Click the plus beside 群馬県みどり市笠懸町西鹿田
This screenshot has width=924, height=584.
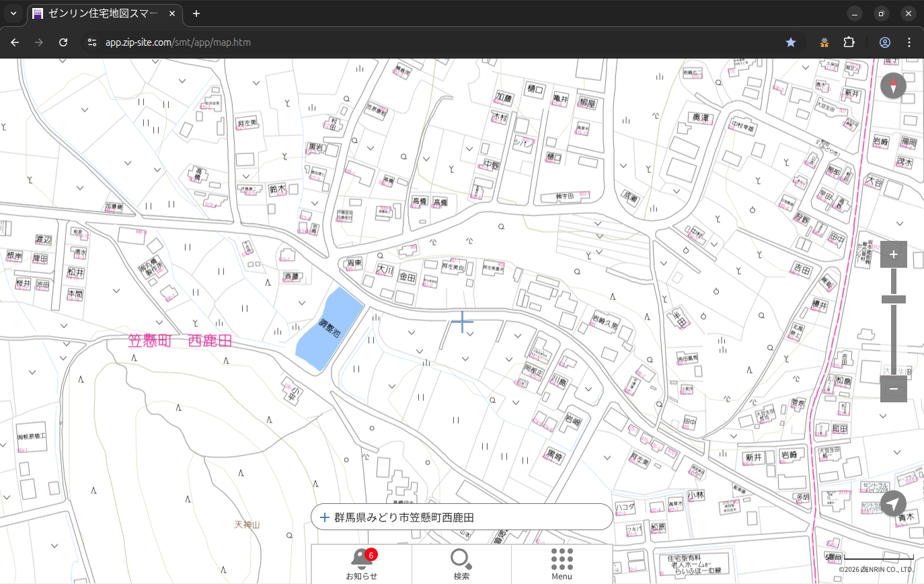pos(325,517)
